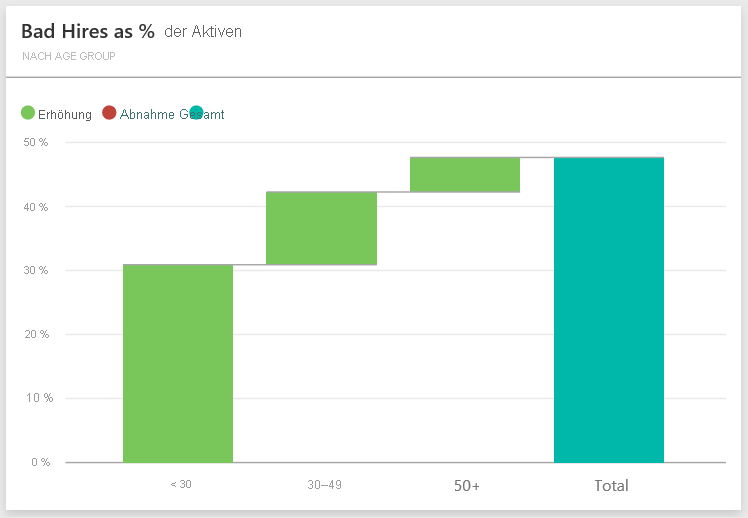Select the green bar for under 30
This screenshot has width=748, height=518.
tap(178, 364)
